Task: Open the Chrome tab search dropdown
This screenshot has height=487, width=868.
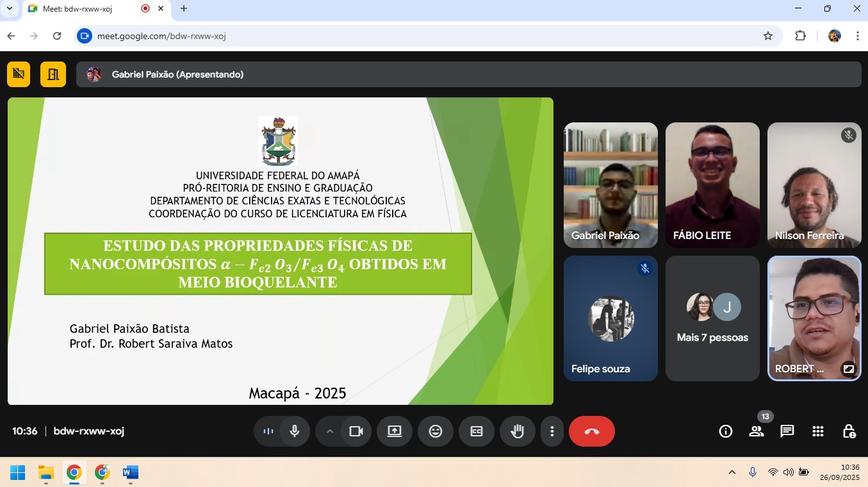Action: pyautogui.click(x=10, y=8)
